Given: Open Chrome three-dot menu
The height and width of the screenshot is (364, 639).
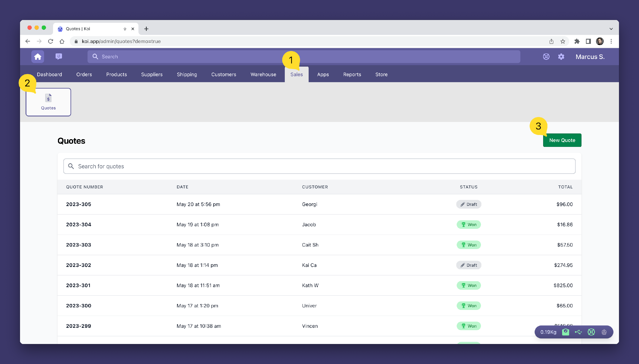Looking at the screenshot, I should click(x=611, y=41).
